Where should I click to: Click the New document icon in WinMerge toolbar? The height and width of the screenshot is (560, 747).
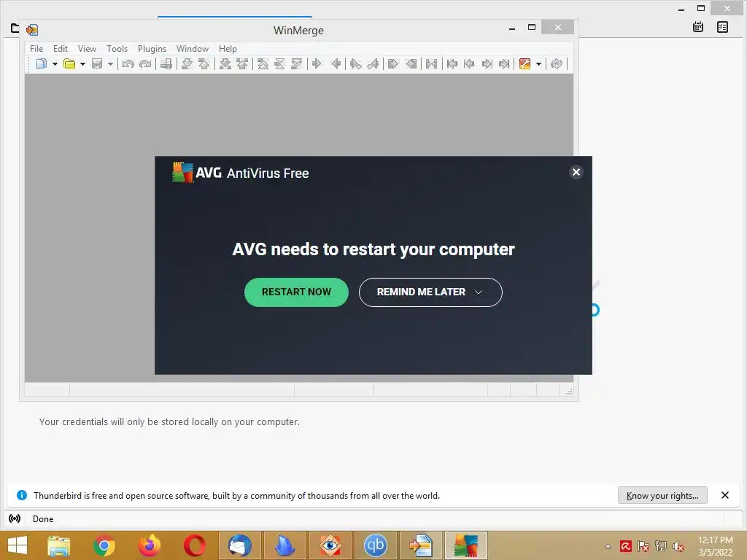pyautogui.click(x=42, y=63)
